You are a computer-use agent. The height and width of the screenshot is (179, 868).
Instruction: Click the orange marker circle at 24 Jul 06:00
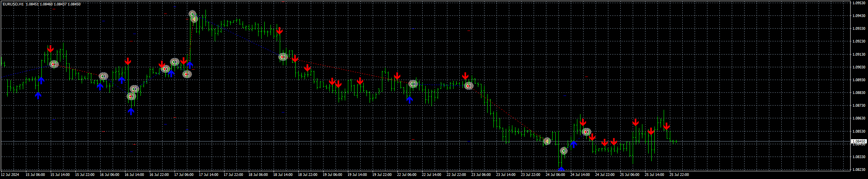click(x=547, y=141)
